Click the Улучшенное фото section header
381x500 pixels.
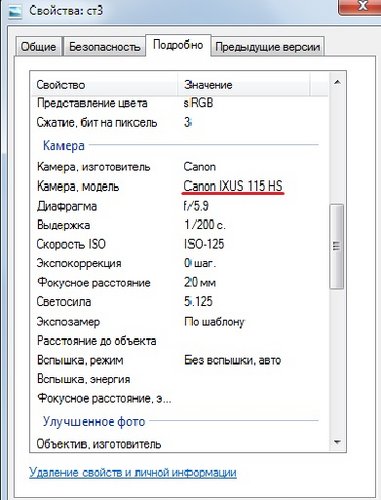[94, 422]
